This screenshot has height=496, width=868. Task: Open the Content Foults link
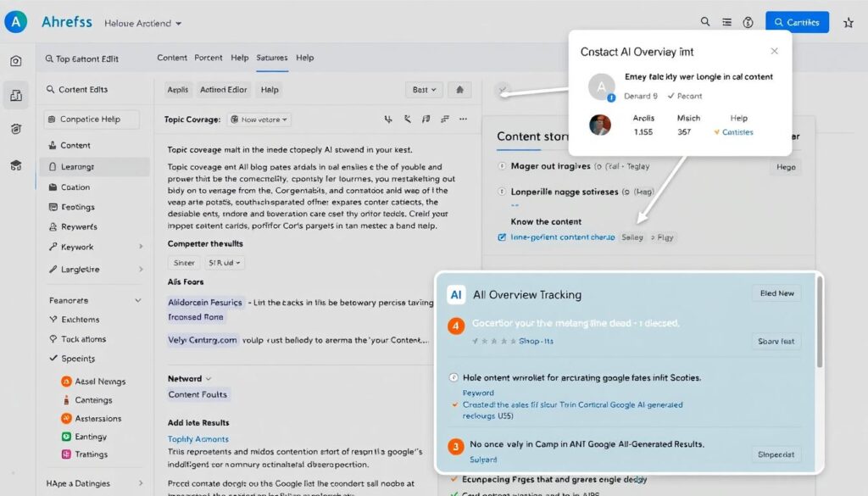[x=198, y=395]
